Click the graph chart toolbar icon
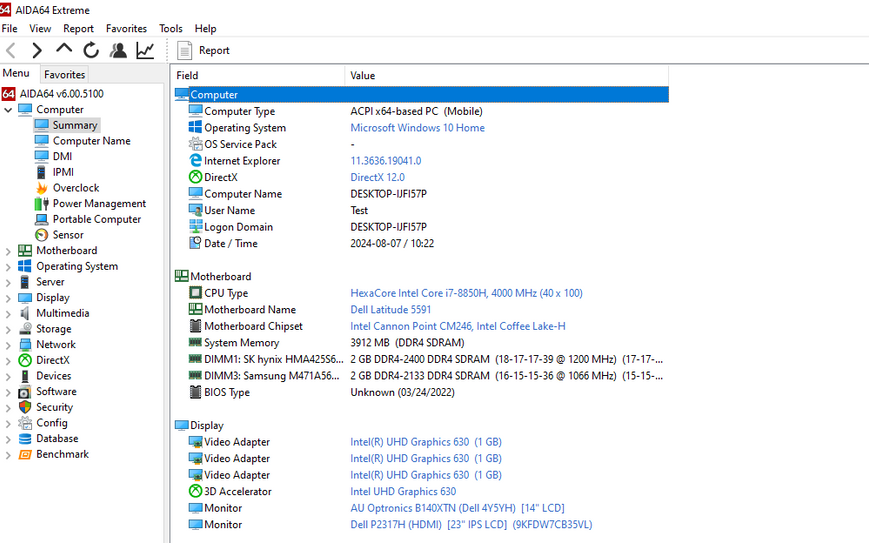The width and height of the screenshot is (869, 543). 145,50
